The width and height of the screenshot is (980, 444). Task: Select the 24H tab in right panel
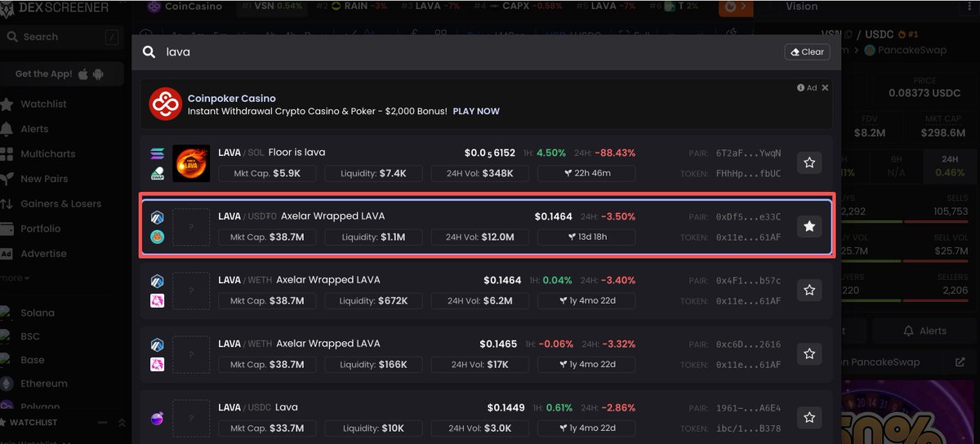[x=950, y=166]
